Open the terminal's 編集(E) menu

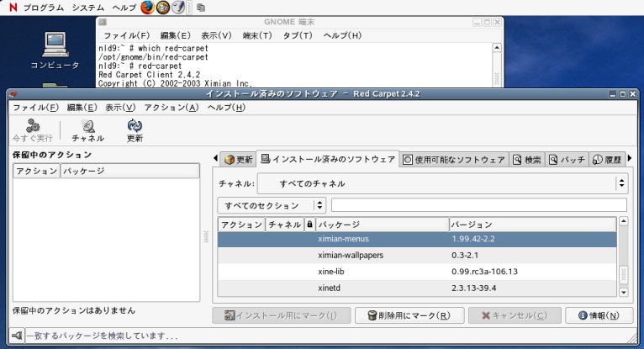click(176, 35)
